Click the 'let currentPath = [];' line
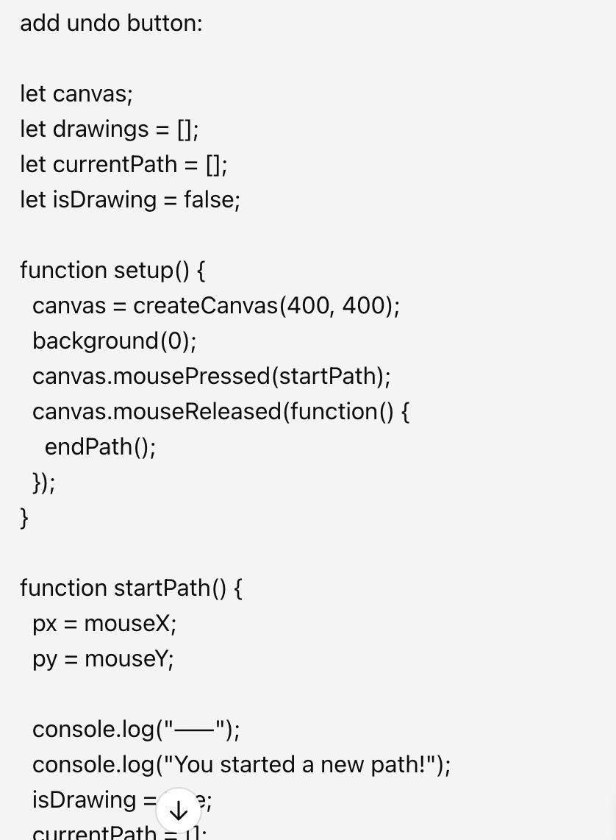This screenshot has width=616, height=840. pyautogui.click(x=123, y=165)
